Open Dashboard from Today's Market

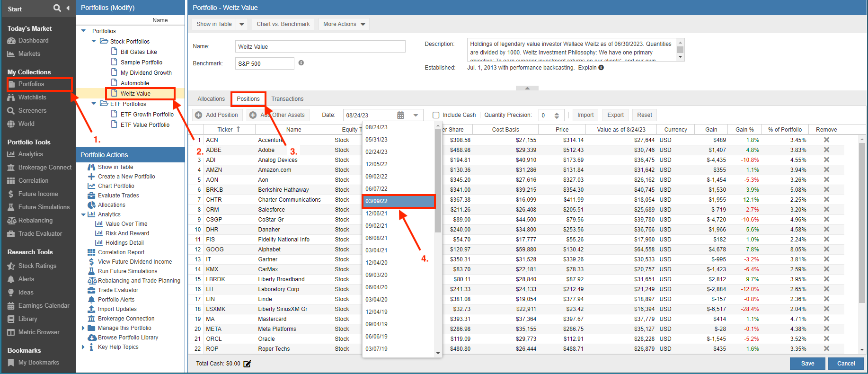33,41
